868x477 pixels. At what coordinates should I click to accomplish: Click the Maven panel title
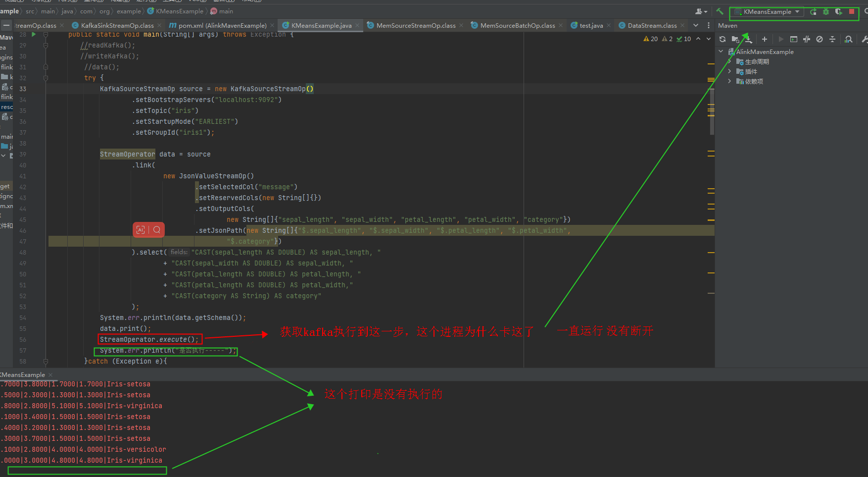727,26
